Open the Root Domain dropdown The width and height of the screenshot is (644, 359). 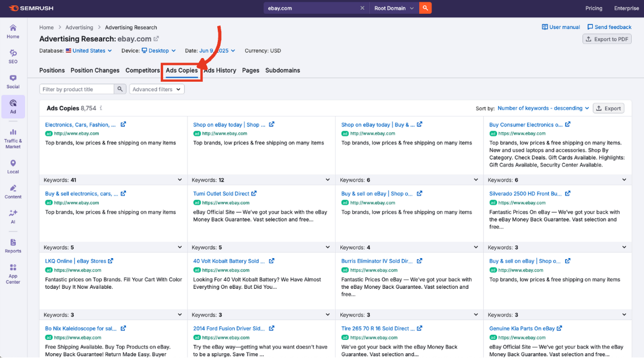pos(394,8)
